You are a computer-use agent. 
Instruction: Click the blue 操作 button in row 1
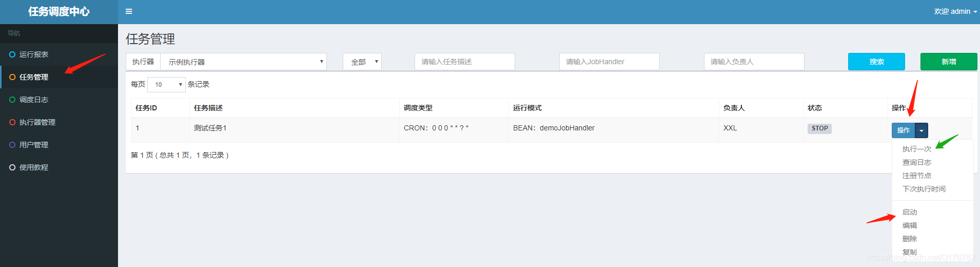904,130
